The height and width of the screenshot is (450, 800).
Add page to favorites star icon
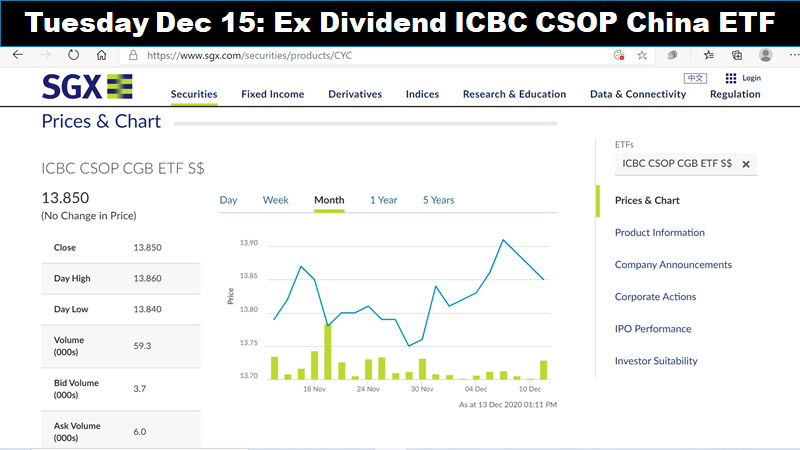coord(642,55)
